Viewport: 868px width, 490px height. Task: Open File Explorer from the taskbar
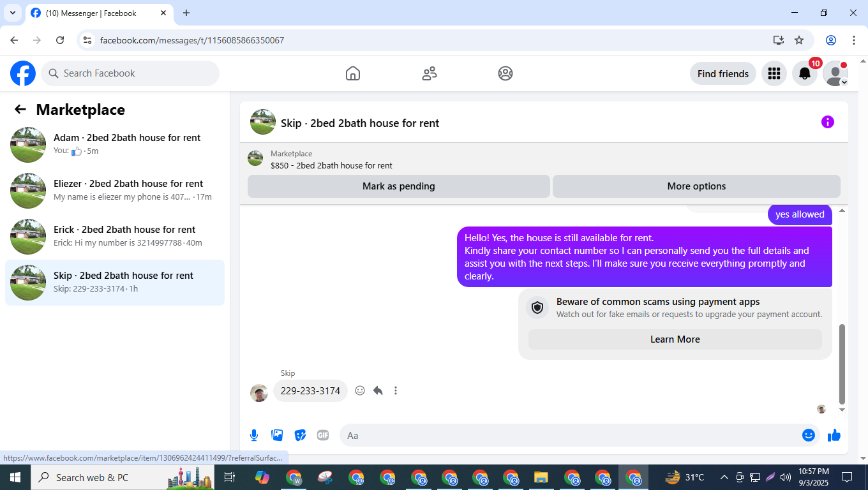541,477
